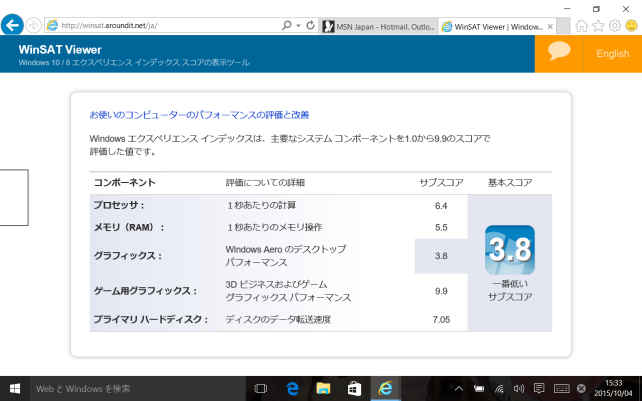This screenshot has height=401, width=642.
Task: Click the ディスクのデータ転送速度 description
Action: click(x=278, y=319)
